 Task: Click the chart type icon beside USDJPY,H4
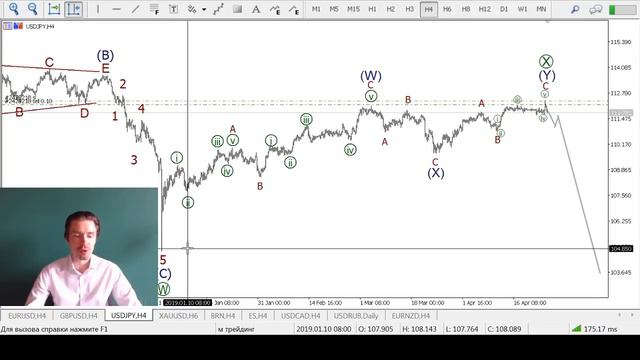coord(18,26)
